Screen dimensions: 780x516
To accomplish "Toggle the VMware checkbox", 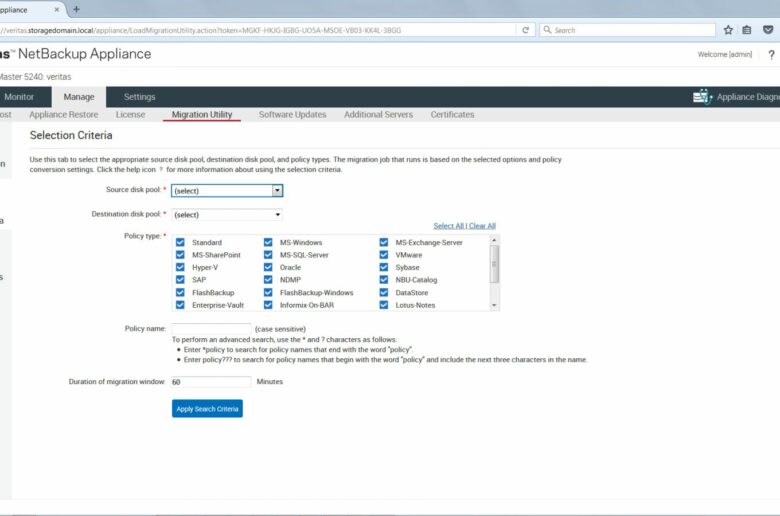I will coord(384,255).
